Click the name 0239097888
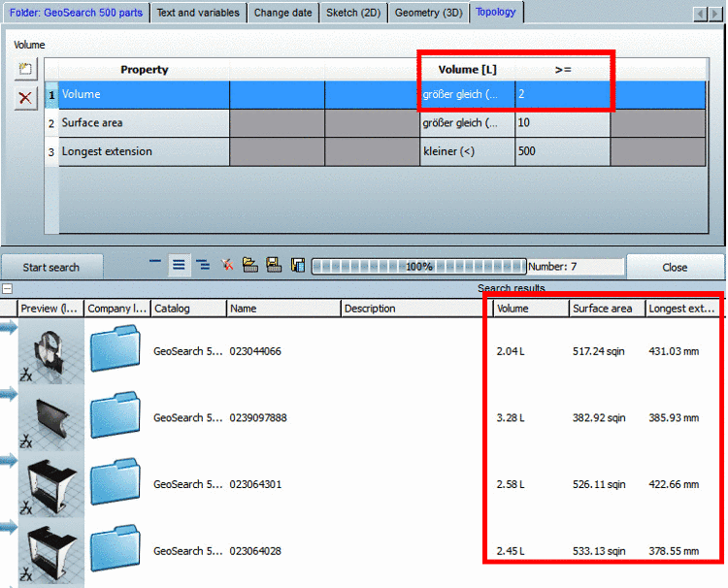The image size is (728, 588). 258,417
